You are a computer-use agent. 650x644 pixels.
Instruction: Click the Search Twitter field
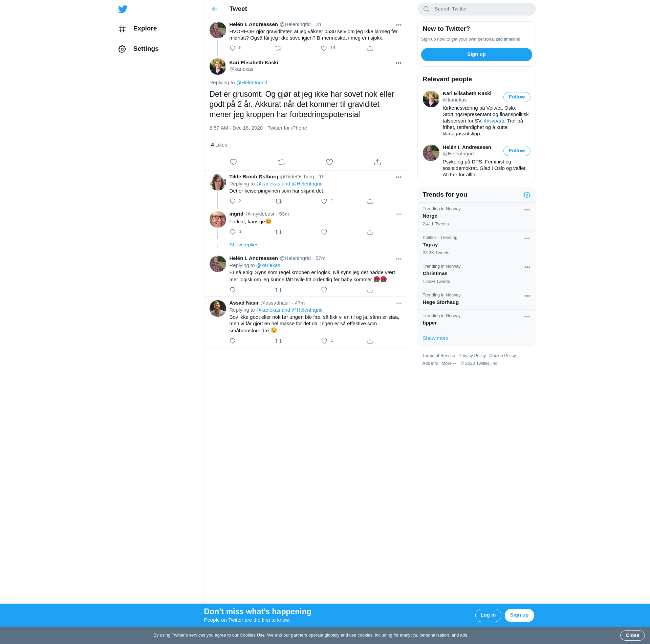tap(481, 9)
